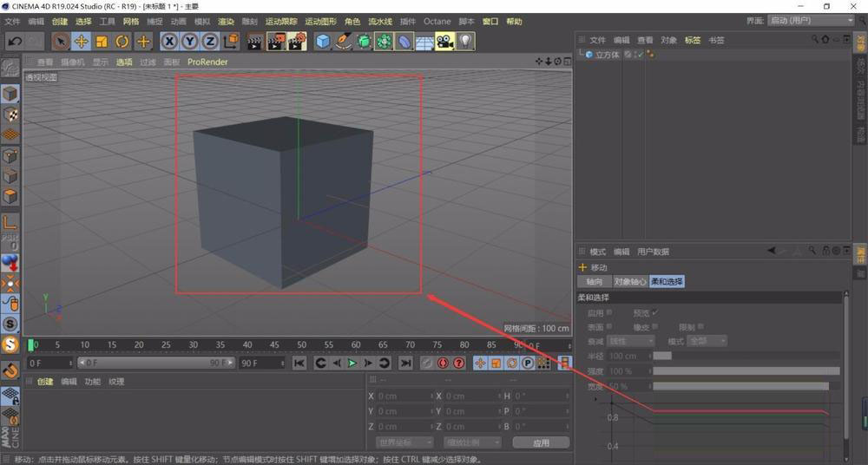This screenshot has height=465, width=868.
Task: Click the 应用 apply button
Action: (x=541, y=442)
